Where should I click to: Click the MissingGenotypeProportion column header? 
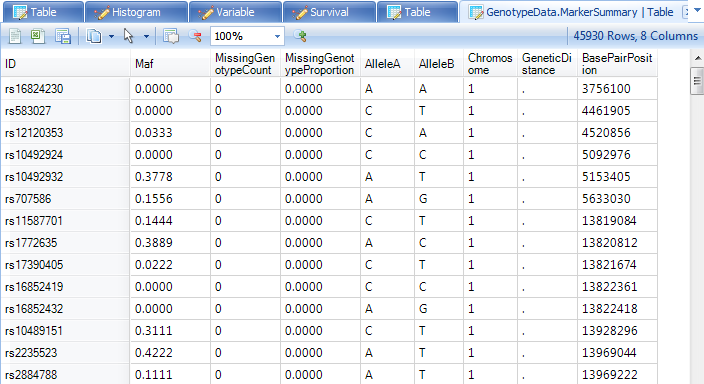pyautogui.click(x=320, y=64)
